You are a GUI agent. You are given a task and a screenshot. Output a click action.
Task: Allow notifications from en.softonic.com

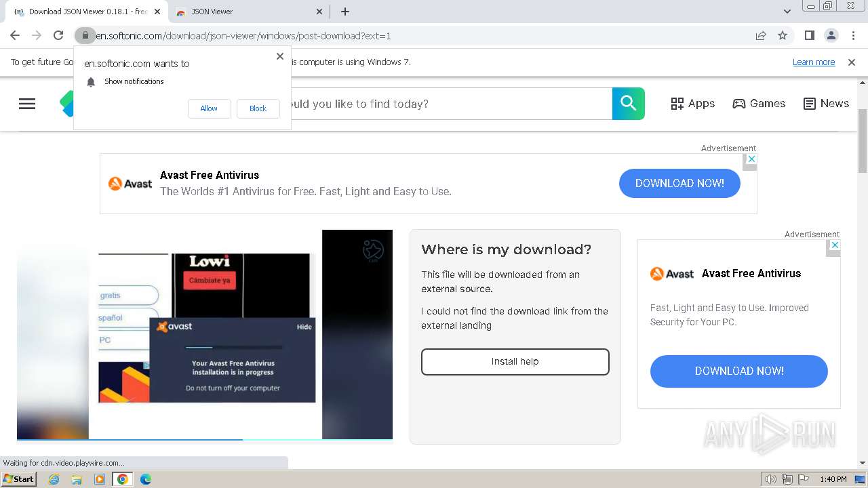(x=209, y=108)
